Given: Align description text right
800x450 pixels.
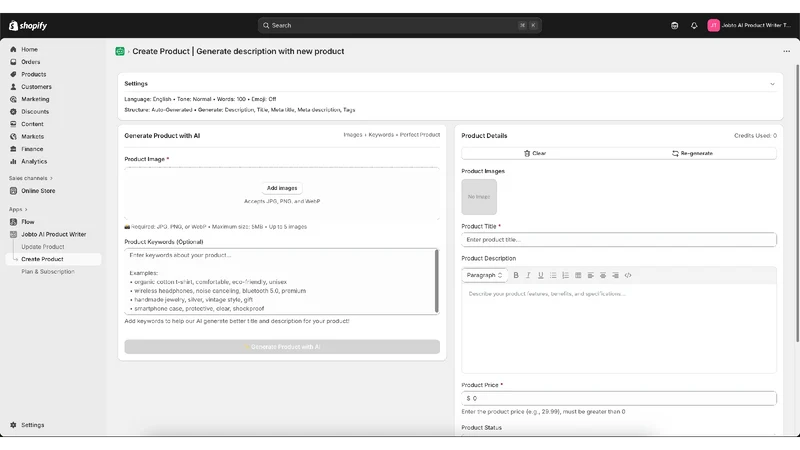Looking at the screenshot, I should (x=615, y=276).
